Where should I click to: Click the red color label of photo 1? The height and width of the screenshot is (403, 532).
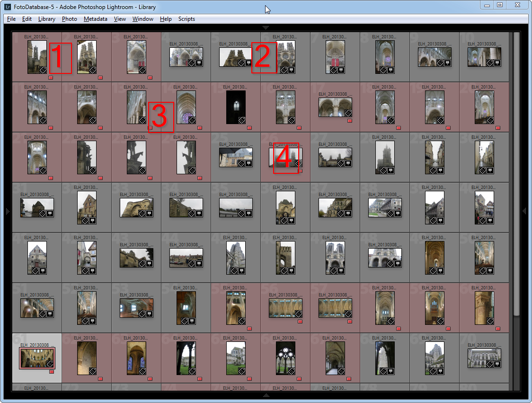tap(51, 78)
